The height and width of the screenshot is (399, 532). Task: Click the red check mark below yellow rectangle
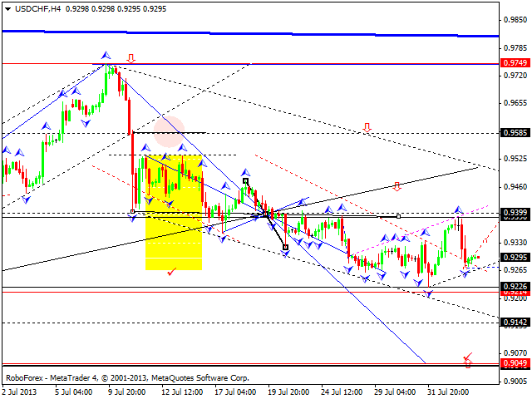(x=172, y=271)
